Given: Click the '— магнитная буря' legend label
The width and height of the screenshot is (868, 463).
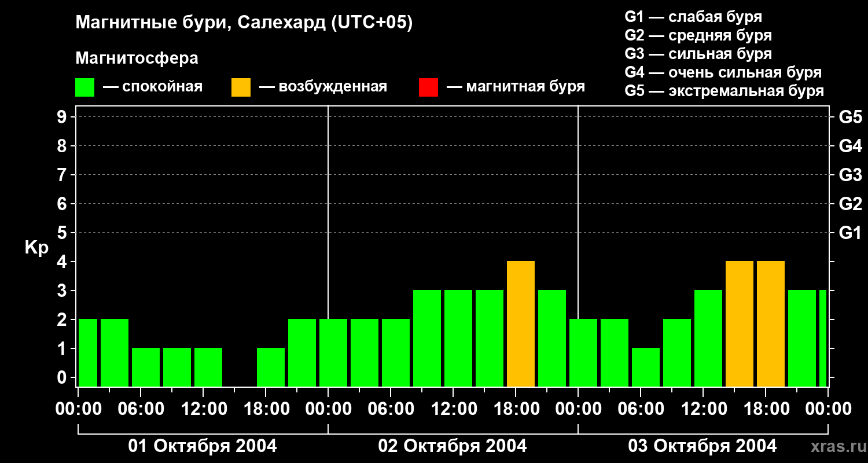Looking at the screenshot, I should (516, 87).
